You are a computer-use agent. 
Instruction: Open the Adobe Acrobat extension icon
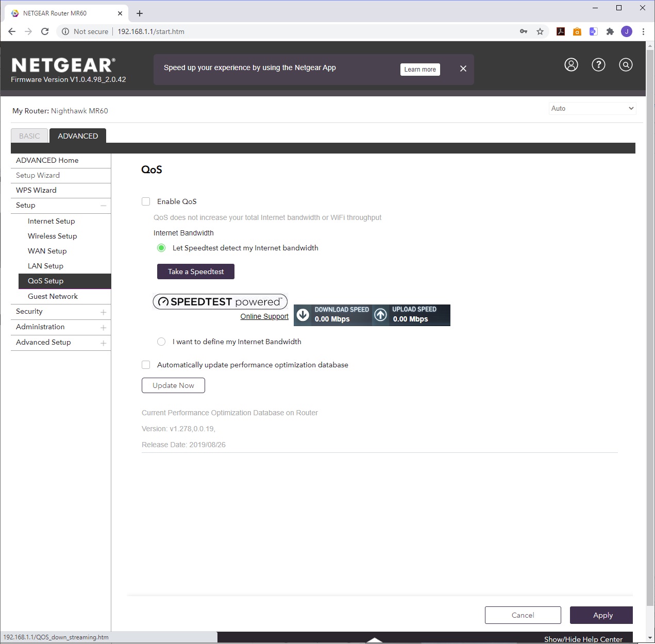(561, 31)
